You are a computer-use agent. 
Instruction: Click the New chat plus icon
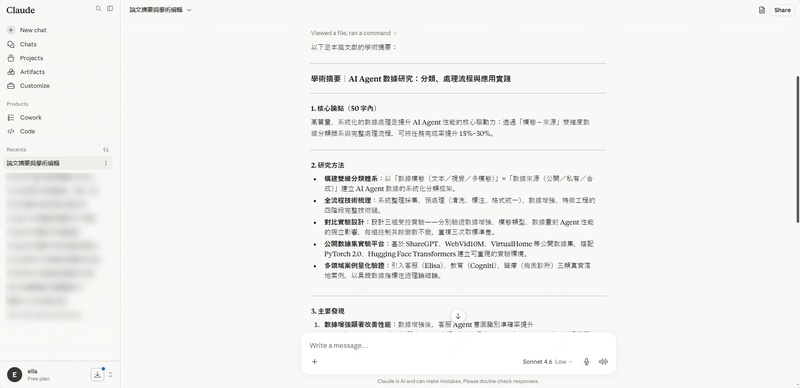point(11,30)
